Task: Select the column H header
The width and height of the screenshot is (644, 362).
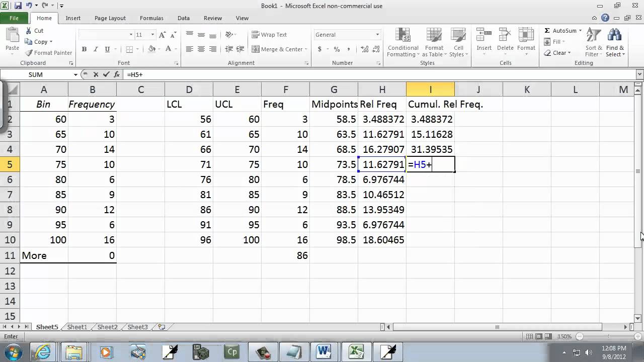Action: (382, 89)
